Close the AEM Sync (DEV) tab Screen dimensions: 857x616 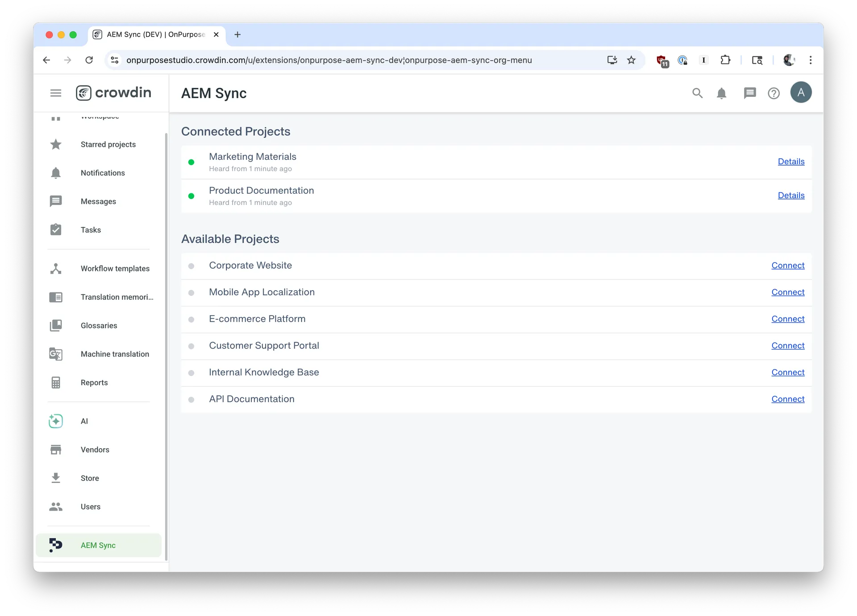216,34
